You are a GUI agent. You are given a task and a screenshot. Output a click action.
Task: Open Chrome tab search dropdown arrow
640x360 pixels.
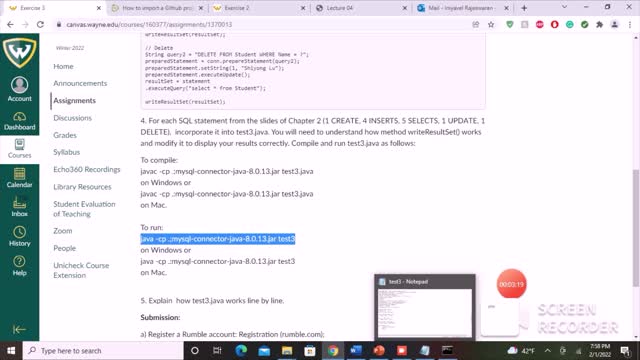point(564,7)
